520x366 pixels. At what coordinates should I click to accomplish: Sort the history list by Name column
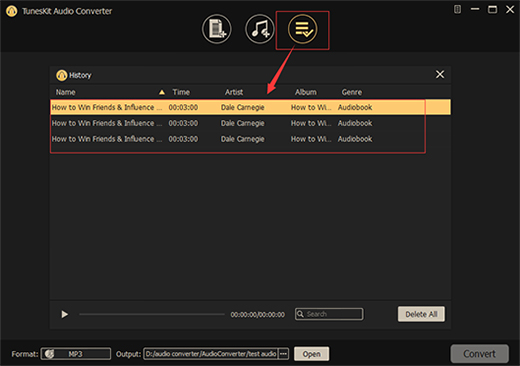coord(66,92)
